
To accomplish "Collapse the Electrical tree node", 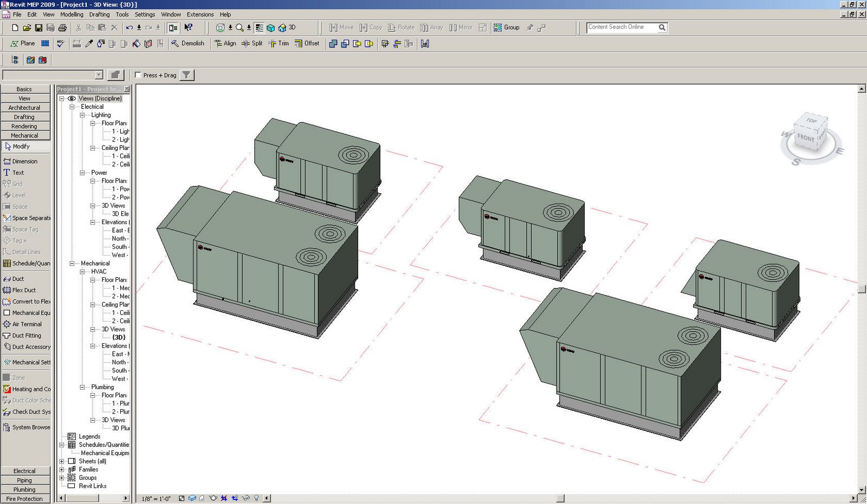I will tap(72, 107).
